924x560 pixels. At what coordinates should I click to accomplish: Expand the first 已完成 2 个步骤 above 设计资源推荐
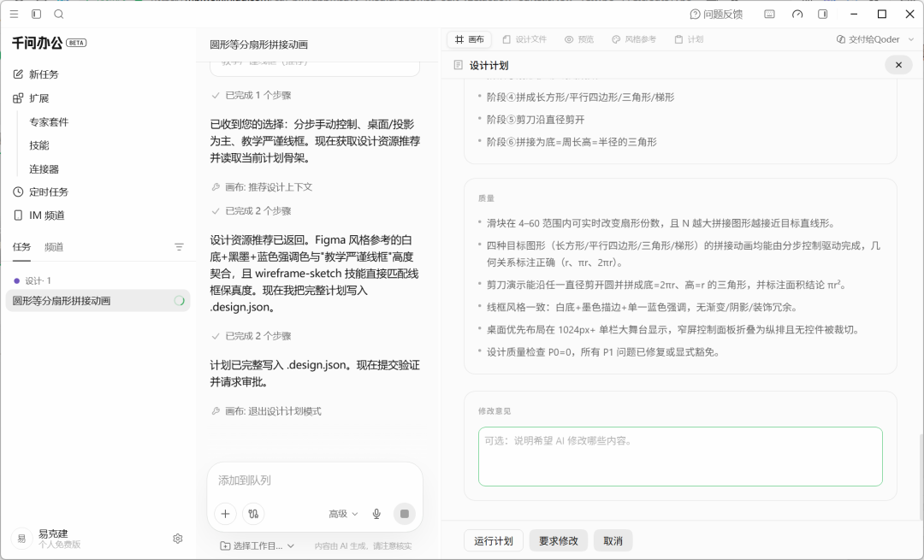[x=252, y=211]
